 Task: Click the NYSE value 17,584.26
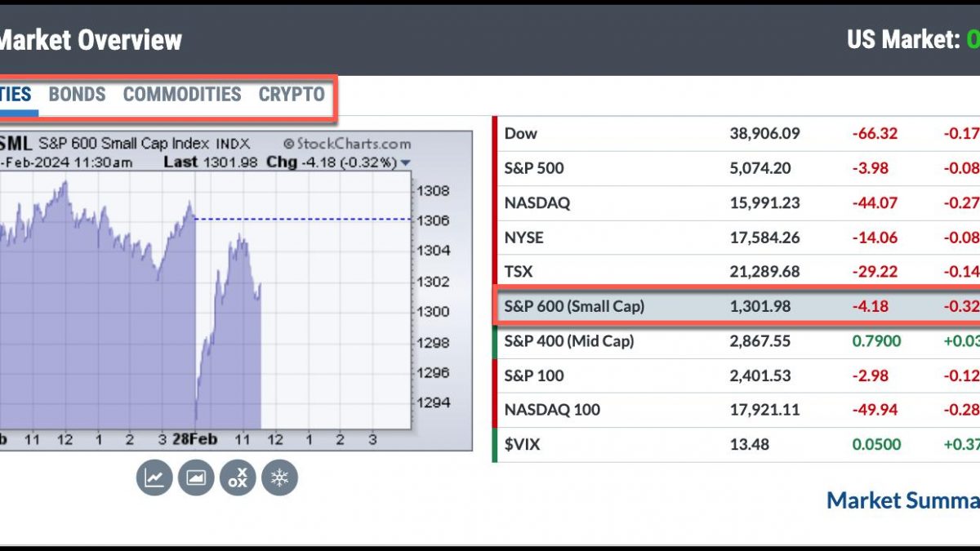coord(764,238)
